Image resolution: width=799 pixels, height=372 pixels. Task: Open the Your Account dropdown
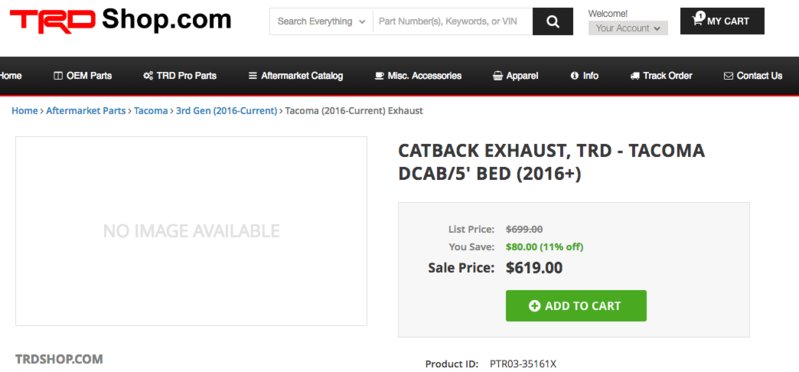(628, 28)
